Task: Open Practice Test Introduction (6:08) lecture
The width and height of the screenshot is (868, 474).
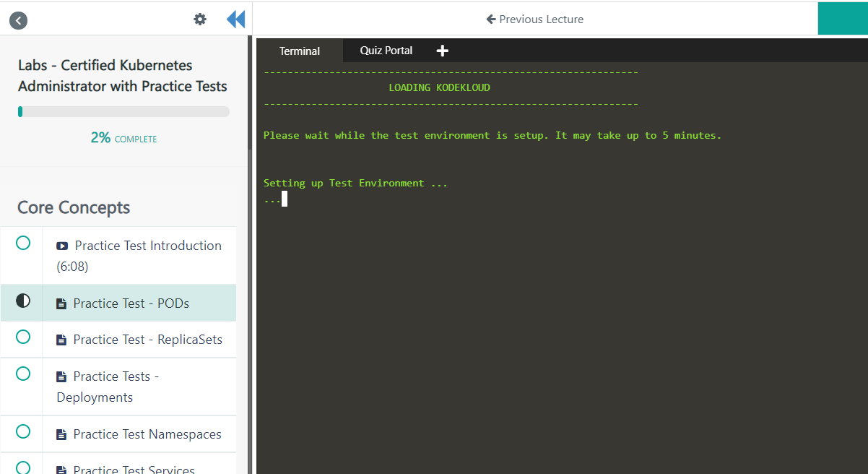Action: (139, 256)
